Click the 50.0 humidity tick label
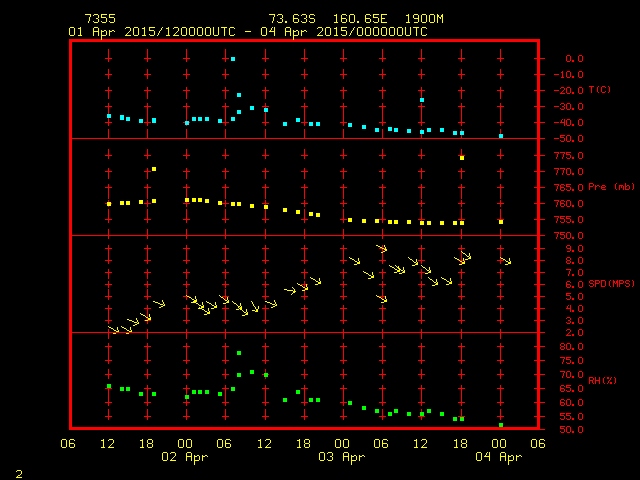Screen dimensions: 640x480 point(571,430)
